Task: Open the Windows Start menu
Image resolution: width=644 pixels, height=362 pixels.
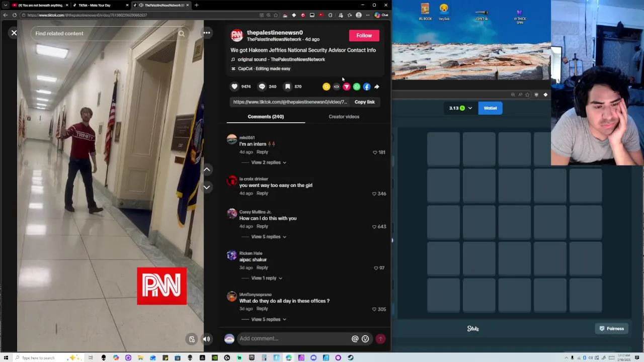Action: click(x=6, y=358)
